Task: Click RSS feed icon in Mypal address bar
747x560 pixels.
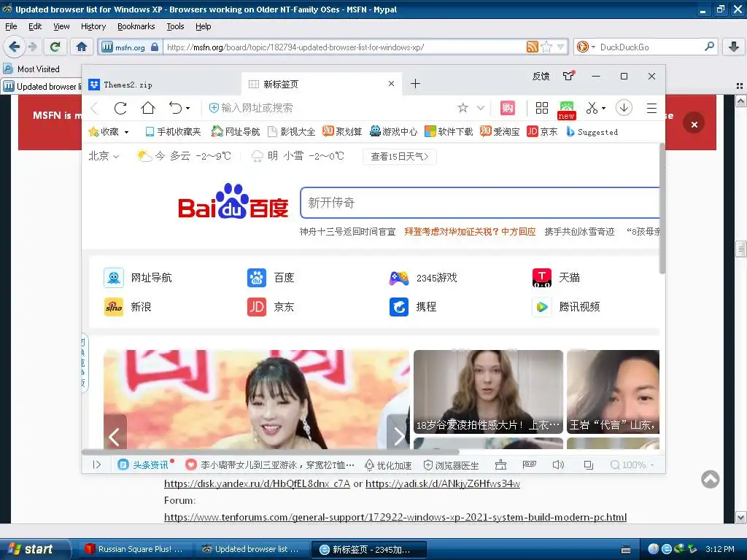Action: [532, 47]
